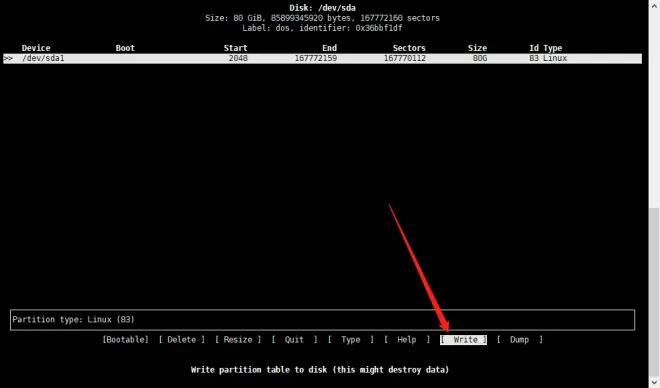Choose the Dump menu option
The width and height of the screenshot is (660, 388).
coord(519,340)
